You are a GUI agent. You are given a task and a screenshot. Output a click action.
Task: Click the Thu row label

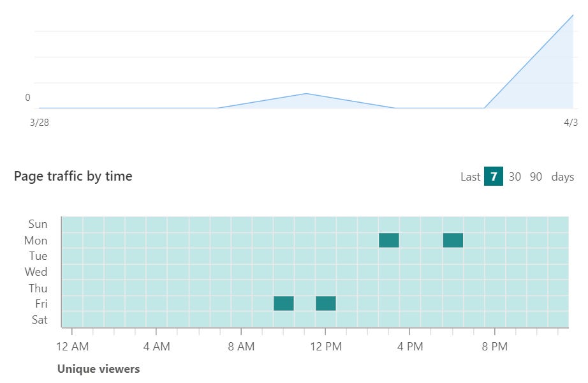point(38,288)
